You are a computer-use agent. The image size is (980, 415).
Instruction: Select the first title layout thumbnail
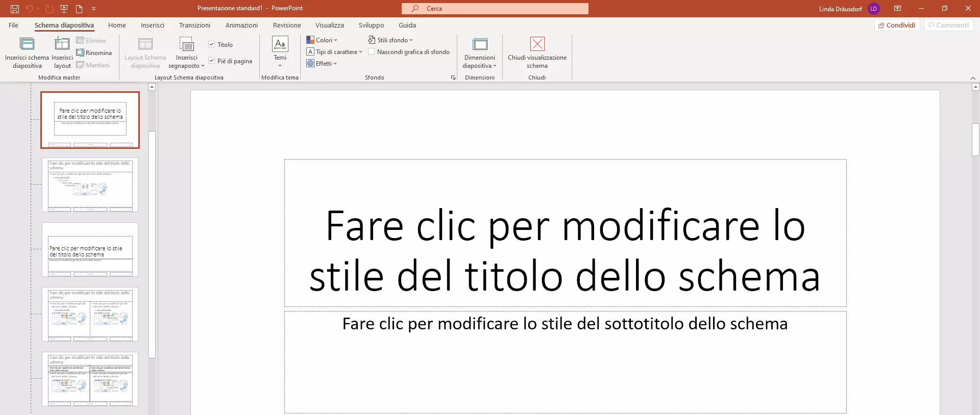[90, 120]
